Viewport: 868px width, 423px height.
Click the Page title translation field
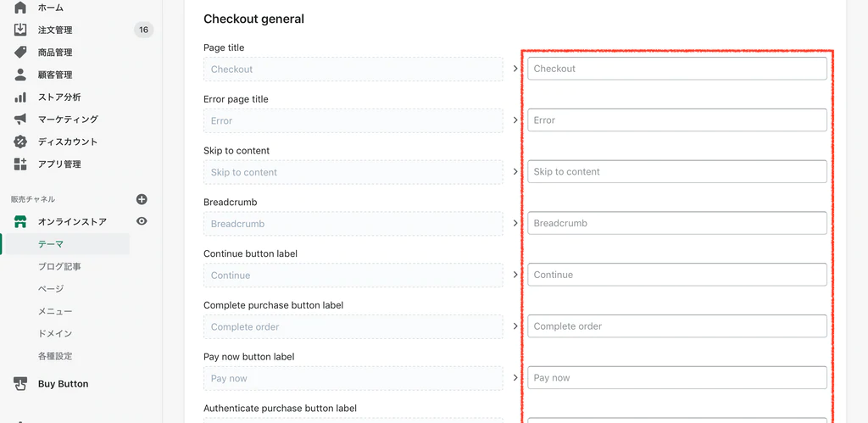pyautogui.click(x=676, y=69)
